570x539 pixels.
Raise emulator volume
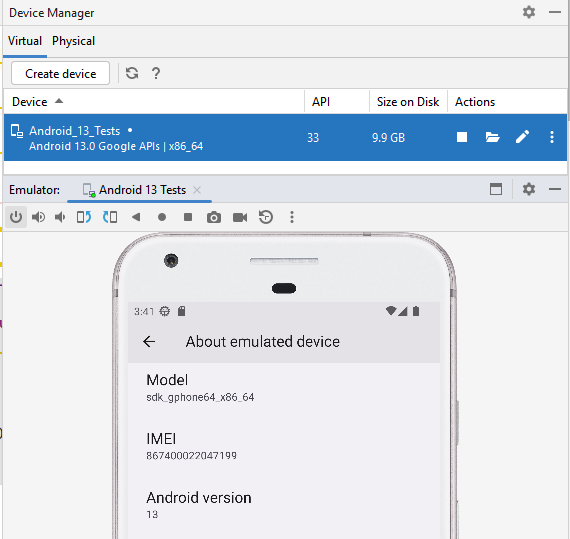pyautogui.click(x=39, y=217)
